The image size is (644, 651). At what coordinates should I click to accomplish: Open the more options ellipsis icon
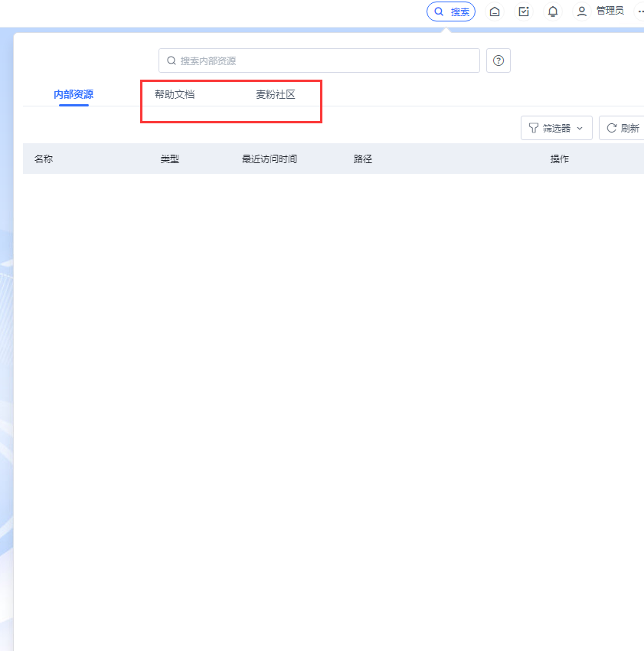pyautogui.click(x=640, y=11)
